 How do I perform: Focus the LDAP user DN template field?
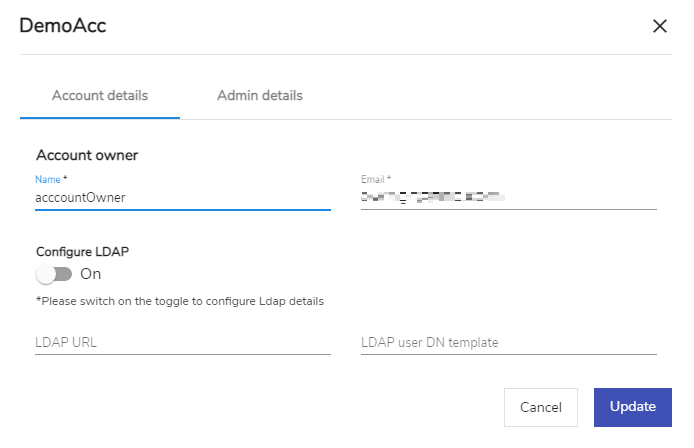click(509, 343)
